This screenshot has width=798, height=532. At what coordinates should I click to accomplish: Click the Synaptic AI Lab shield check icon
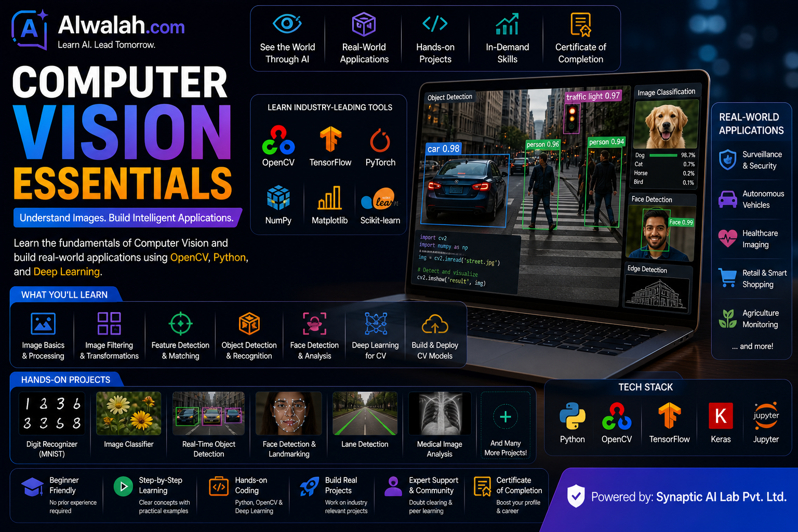[576, 496]
